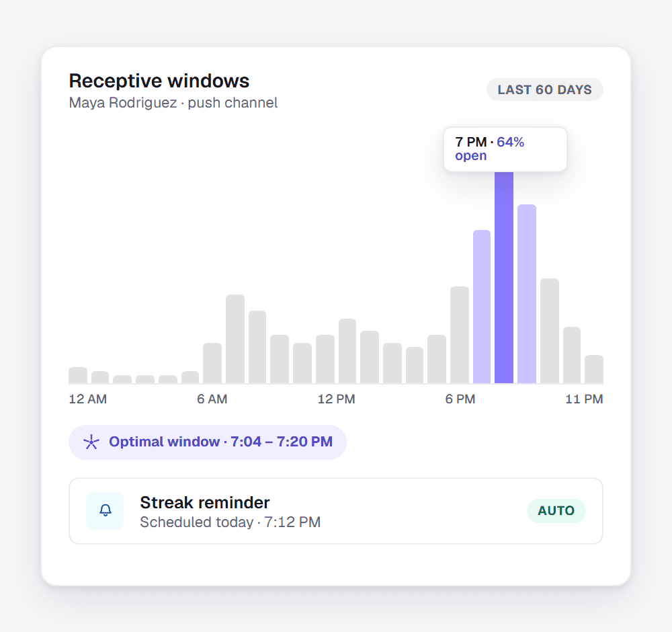Click the AUTO badge on Streak reminder
The height and width of the screenshot is (632, 672).
556,511
